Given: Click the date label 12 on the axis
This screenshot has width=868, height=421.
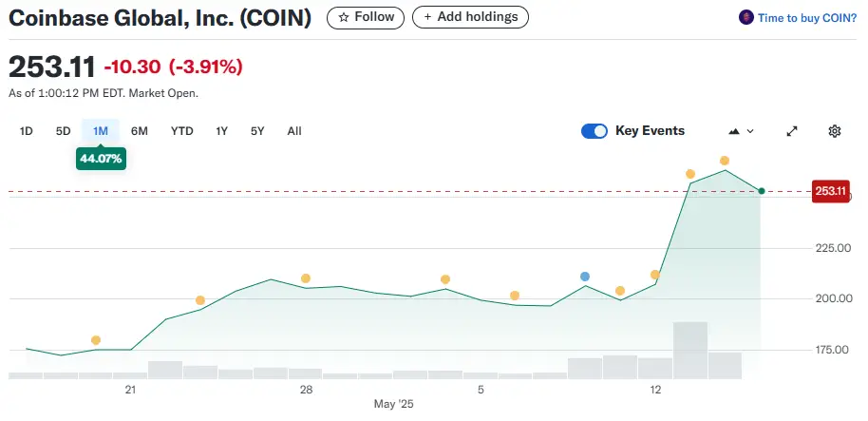Looking at the screenshot, I should pos(655,390).
